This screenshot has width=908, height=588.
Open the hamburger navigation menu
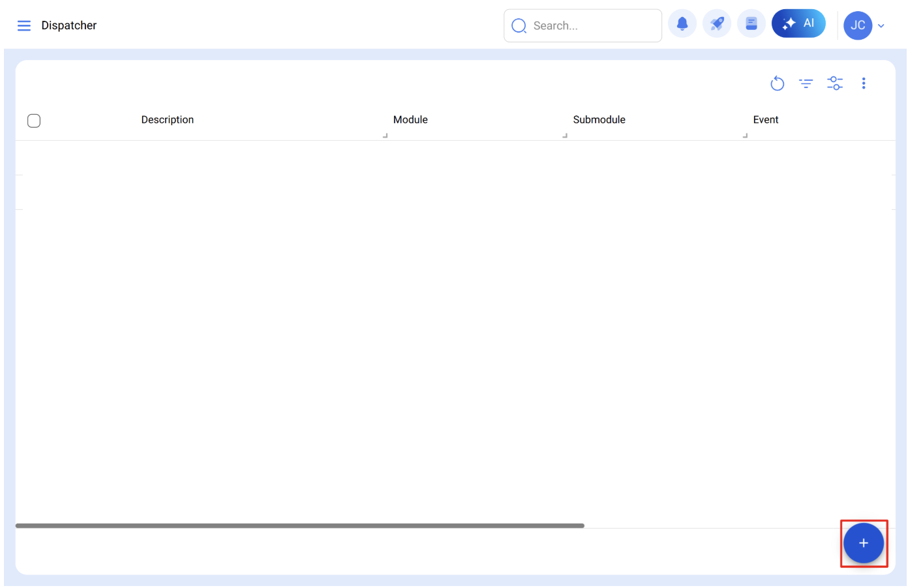point(24,25)
